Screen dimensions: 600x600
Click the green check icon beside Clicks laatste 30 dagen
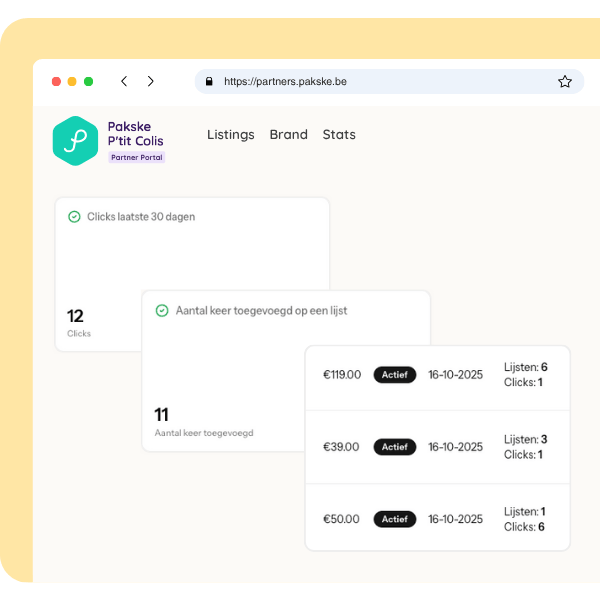(x=74, y=217)
